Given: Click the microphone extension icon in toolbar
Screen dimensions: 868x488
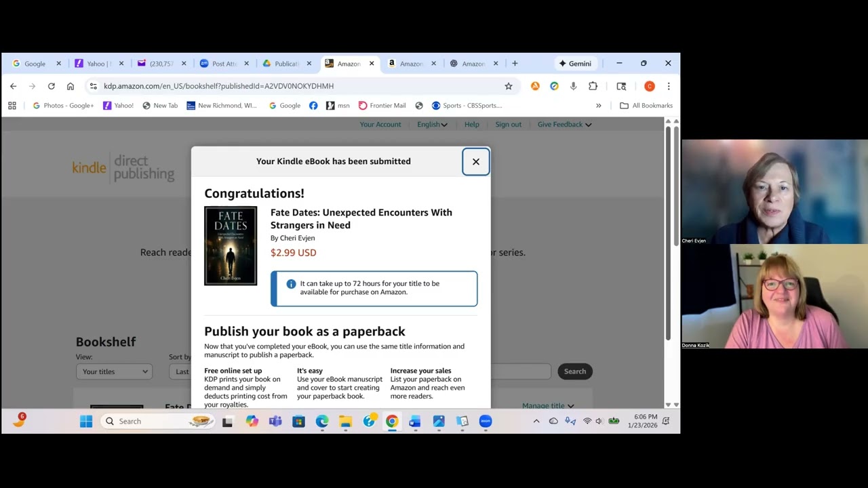Looking at the screenshot, I should pyautogui.click(x=573, y=86).
